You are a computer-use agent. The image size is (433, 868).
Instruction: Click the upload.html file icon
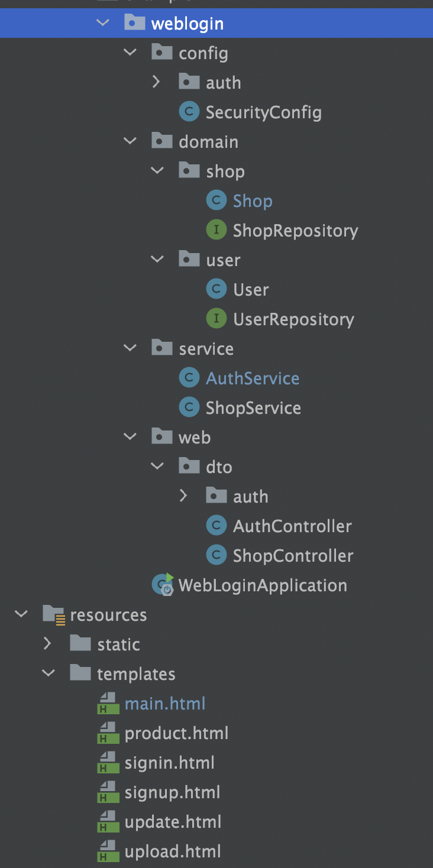click(107, 851)
